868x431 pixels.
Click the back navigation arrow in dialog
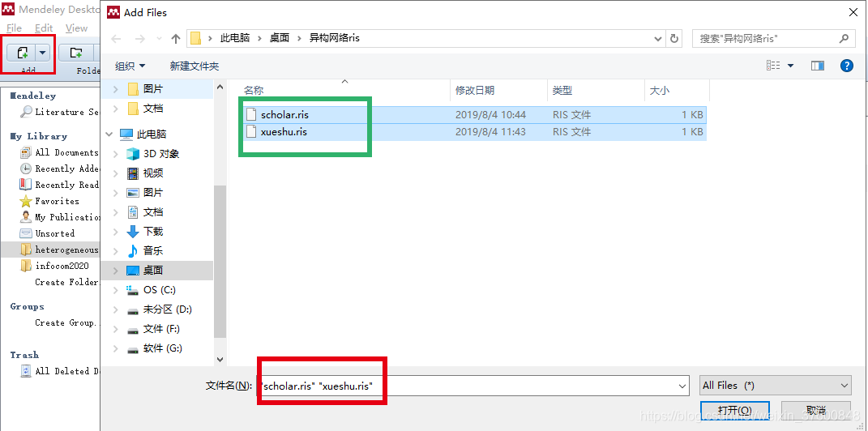(117, 39)
